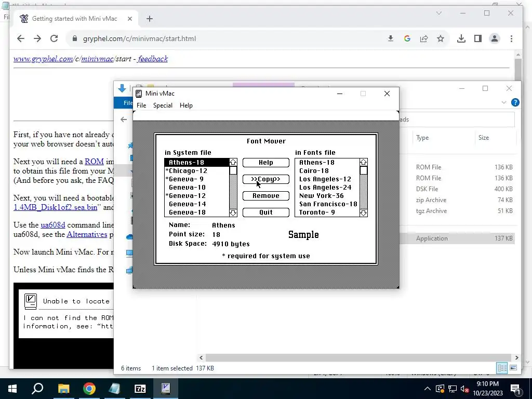Click the System file list scroll down arrow
Image resolution: width=532 pixels, height=399 pixels.
click(x=233, y=212)
